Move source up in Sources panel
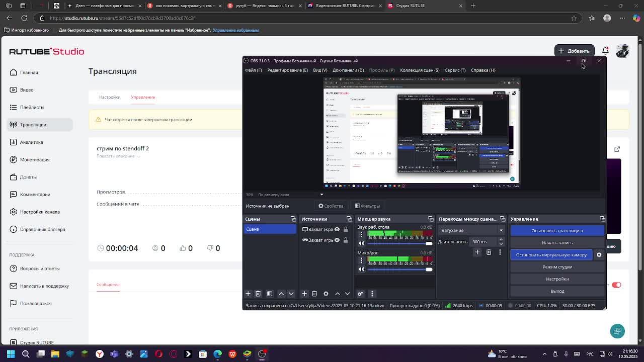Image resolution: width=644 pixels, height=362 pixels. (x=338, y=294)
